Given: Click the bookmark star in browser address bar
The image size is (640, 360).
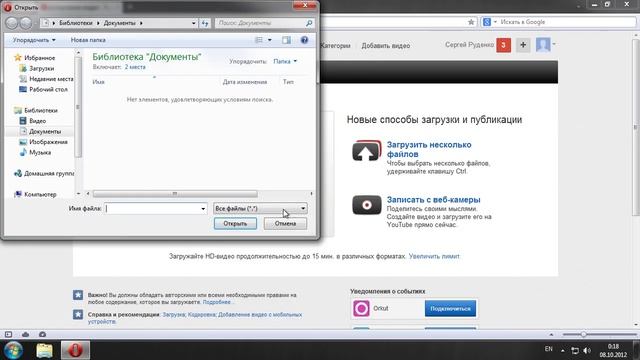Looking at the screenshot, I should pyautogui.click(x=471, y=22).
